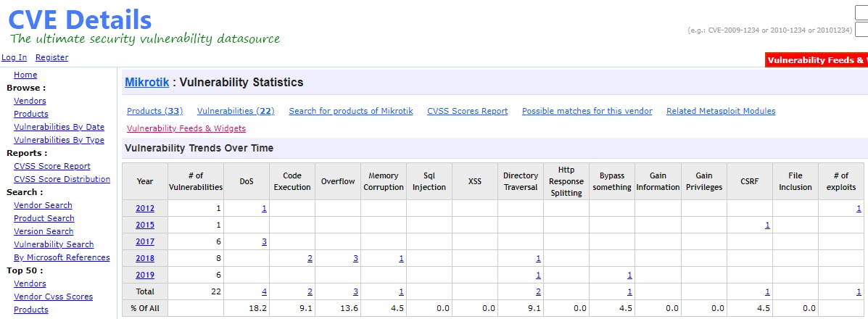Click Total Code Execution count 2
868x319 pixels.
click(310, 291)
